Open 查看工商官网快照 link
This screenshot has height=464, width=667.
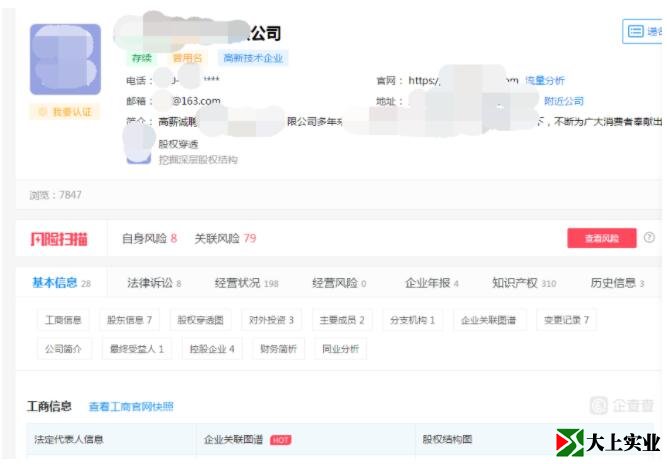click(x=130, y=406)
